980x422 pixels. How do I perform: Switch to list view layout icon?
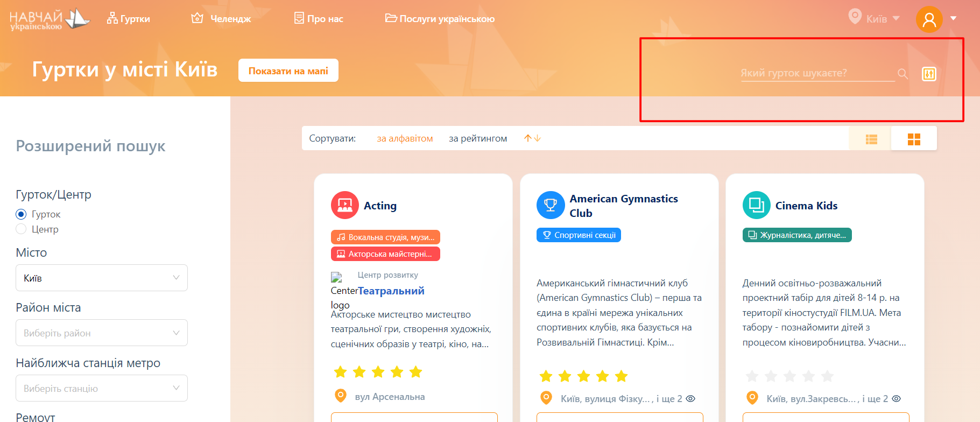point(871,139)
